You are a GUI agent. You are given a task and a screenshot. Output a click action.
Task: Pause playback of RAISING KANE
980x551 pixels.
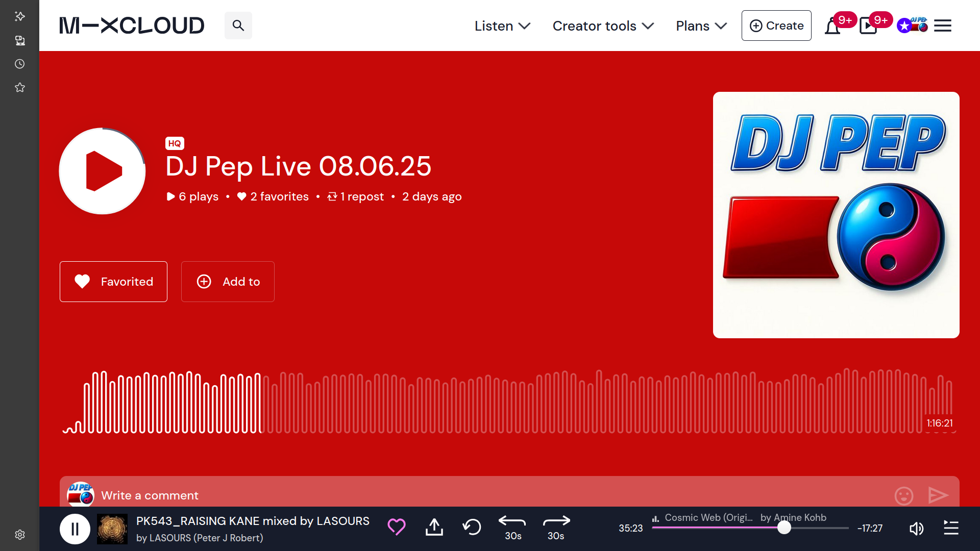pos(75,529)
